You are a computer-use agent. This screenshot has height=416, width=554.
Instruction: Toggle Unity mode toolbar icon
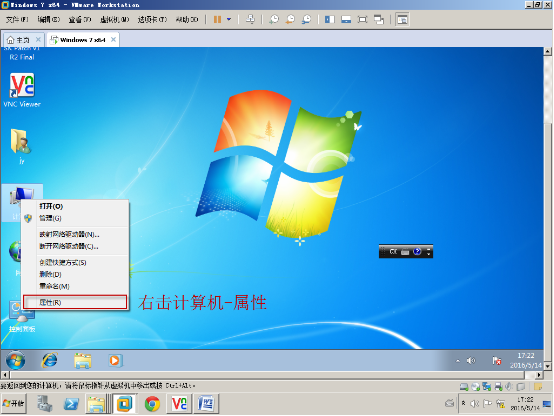click(379, 19)
